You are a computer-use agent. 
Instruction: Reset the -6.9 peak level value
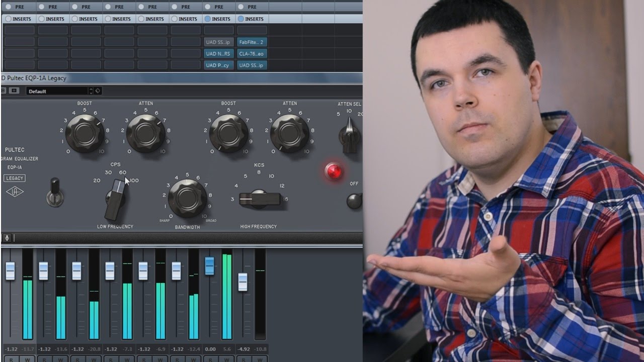point(160,349)
